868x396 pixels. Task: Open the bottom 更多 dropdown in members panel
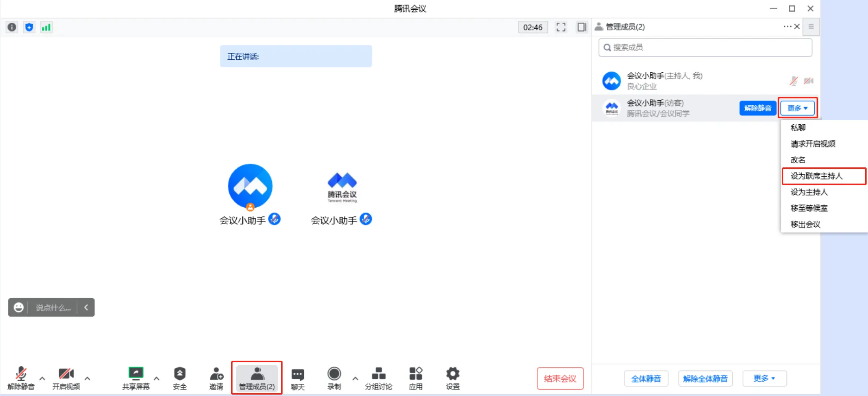[764, 378]
